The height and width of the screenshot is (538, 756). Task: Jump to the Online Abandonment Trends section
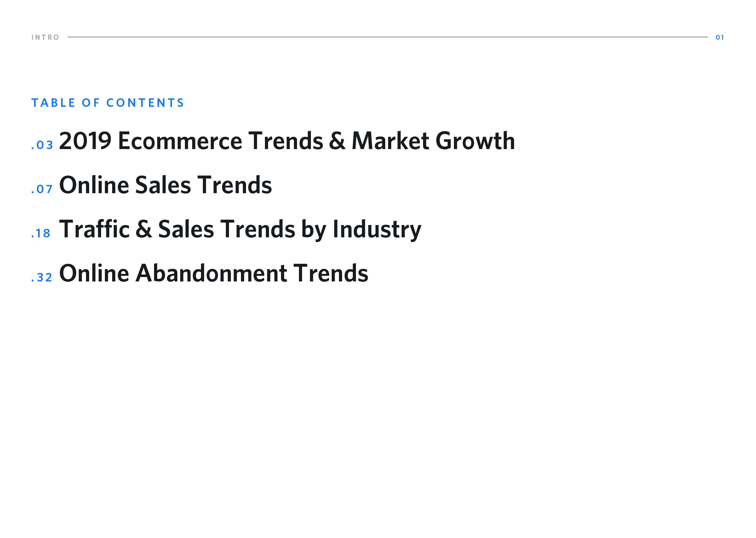pyautogui.click(x=214, y=273)
